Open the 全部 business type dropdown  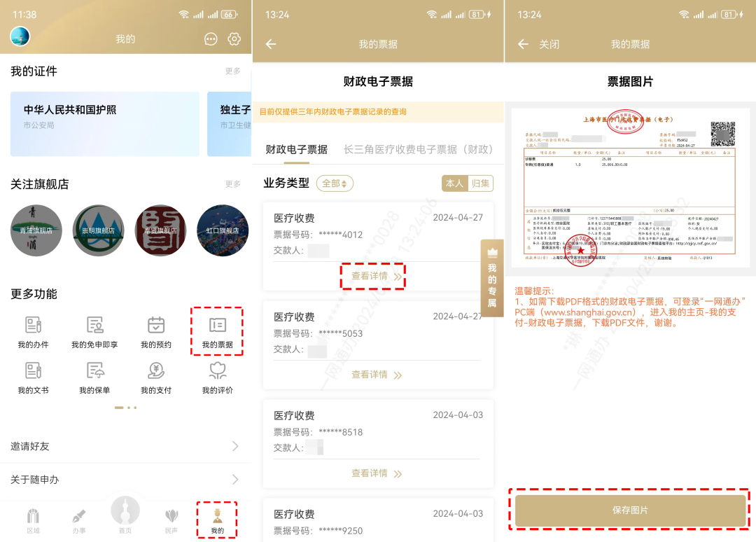coord(335,183)
